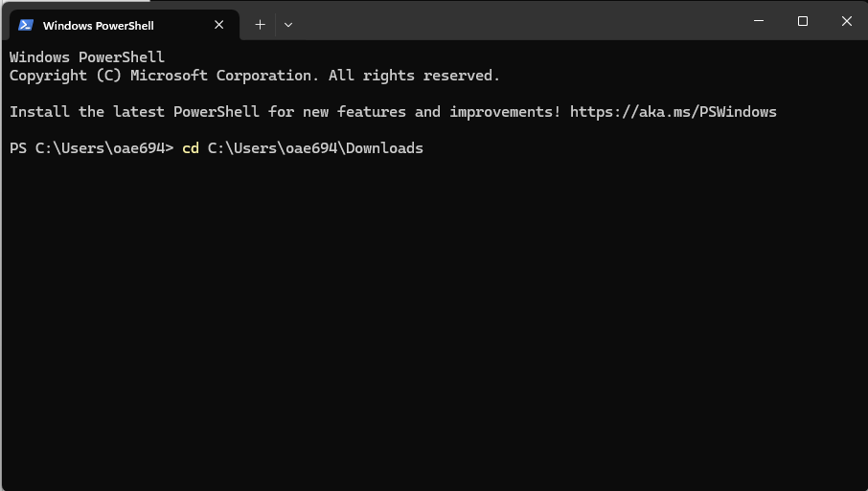Click the PS C:\Users\oae694> prompt text
This screenshot has height=491, width=868.
(x=91, y=148)
